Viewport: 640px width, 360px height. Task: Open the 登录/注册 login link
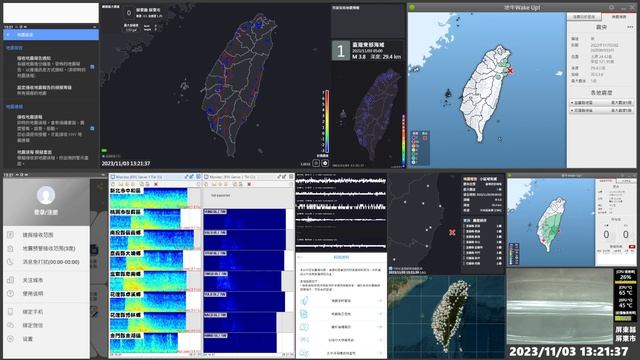(46, 212)
